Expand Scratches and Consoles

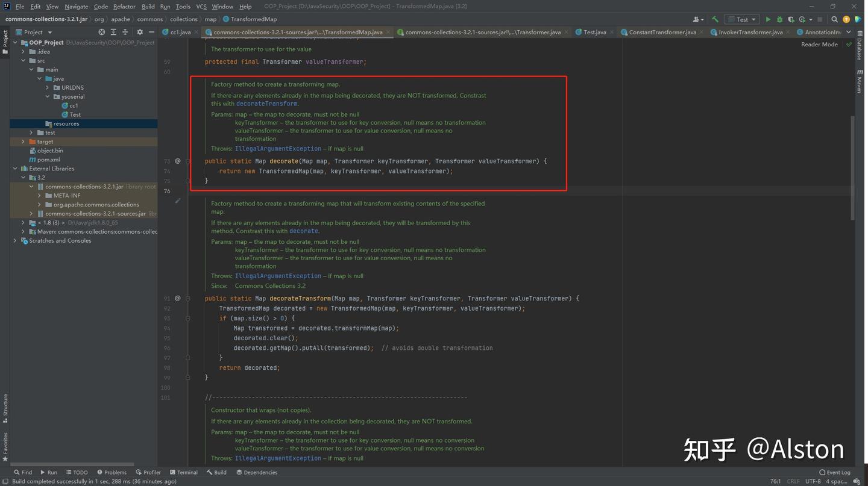(15, 241)
